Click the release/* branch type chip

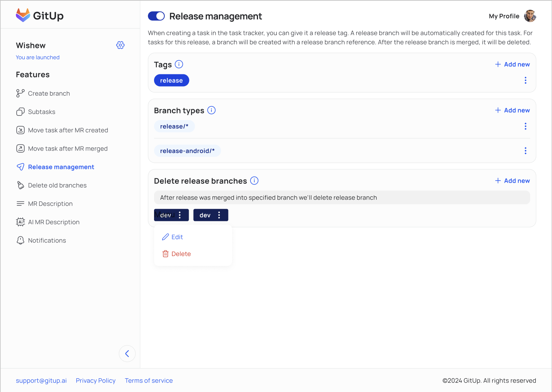tap(174, 126)
